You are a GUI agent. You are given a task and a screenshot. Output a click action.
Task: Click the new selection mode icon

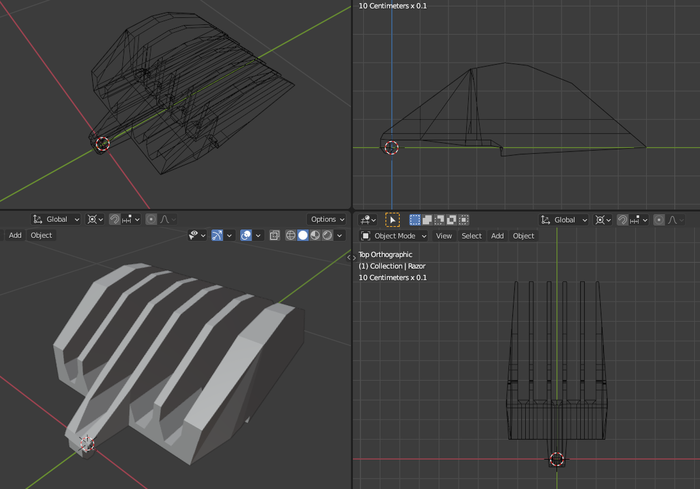coord(415,219)
